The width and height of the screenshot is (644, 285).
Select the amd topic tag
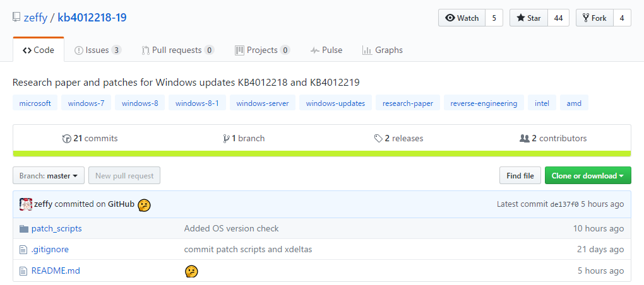tap(574, 103)
